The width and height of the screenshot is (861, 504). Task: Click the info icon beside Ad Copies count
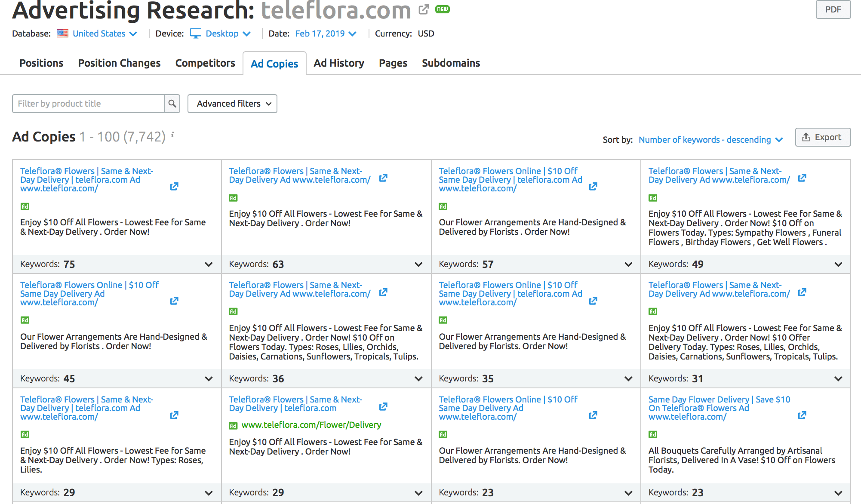click(172, 135)
